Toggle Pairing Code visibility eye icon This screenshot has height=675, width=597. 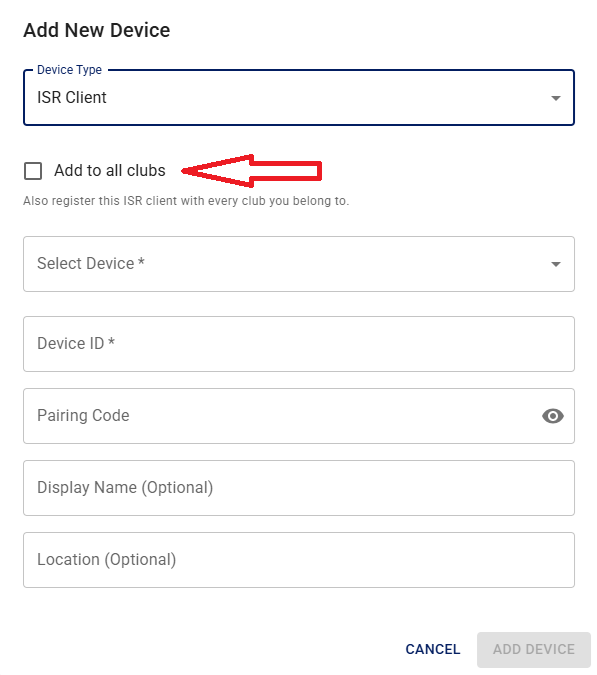(553, 416)
